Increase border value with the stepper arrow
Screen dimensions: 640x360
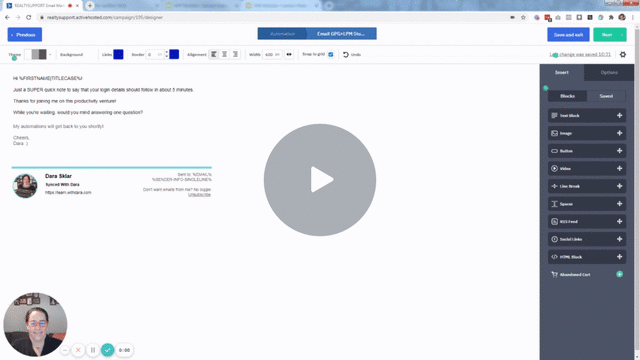pyautogui.click(x=167, y=52)
